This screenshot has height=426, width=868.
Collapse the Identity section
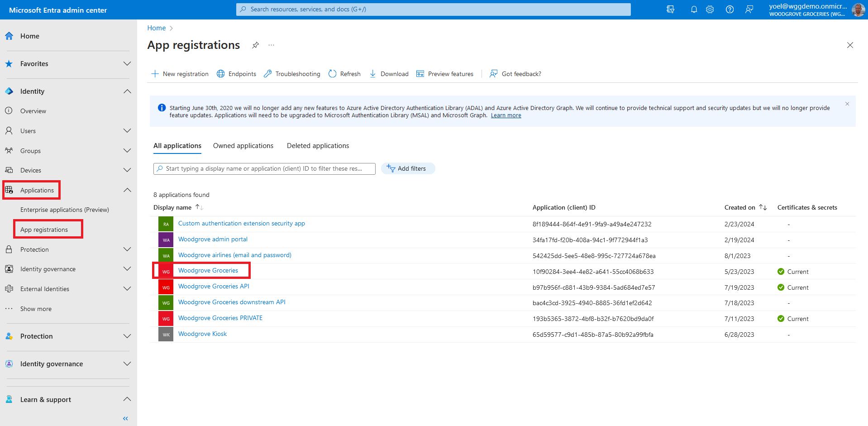point(127,91)
